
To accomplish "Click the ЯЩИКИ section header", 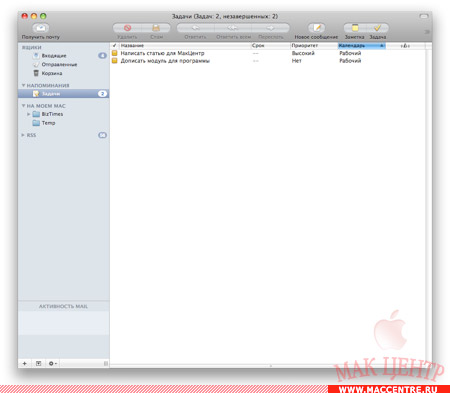I will click(x=32, y=47).
